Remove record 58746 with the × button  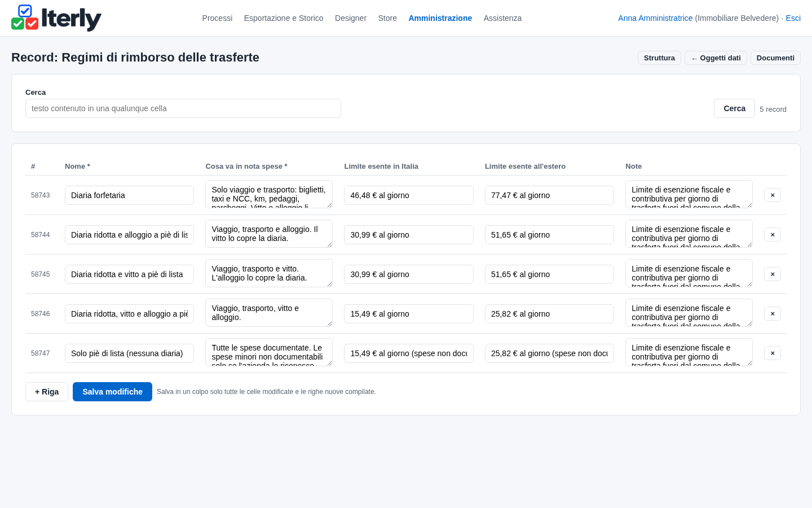pos(772,314)
